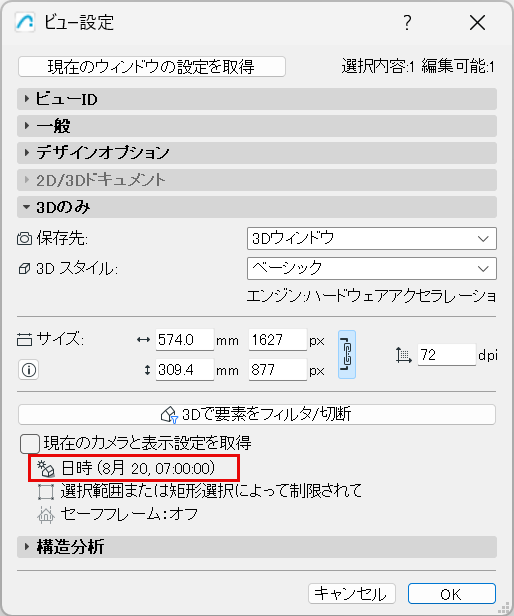
Task: Expand the 一般 section
Action: (257, 126)
